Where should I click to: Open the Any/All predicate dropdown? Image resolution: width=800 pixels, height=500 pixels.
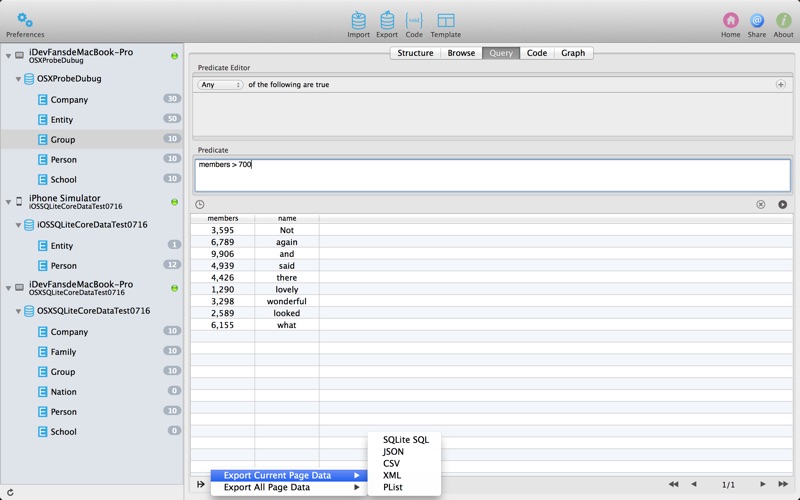pos(220,85)
